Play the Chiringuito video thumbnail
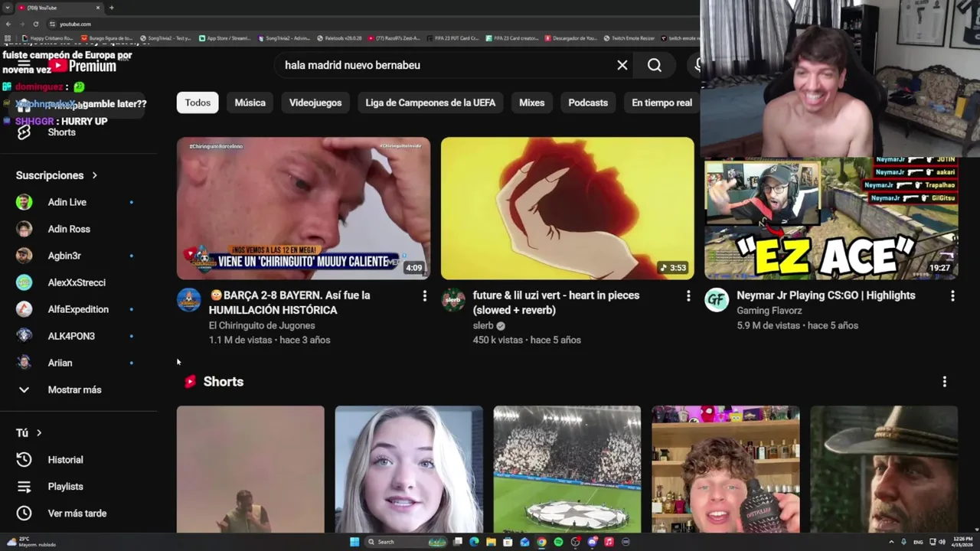This screenshot has height=551, width=980. 303,208
